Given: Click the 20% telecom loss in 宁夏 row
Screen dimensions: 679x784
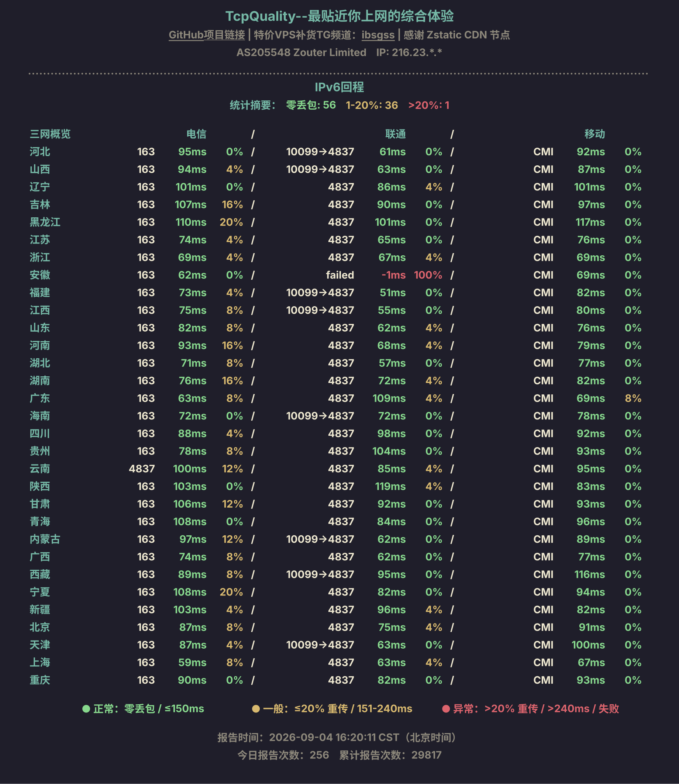Looking at the screenshot, I should click(x=231, y=592).
